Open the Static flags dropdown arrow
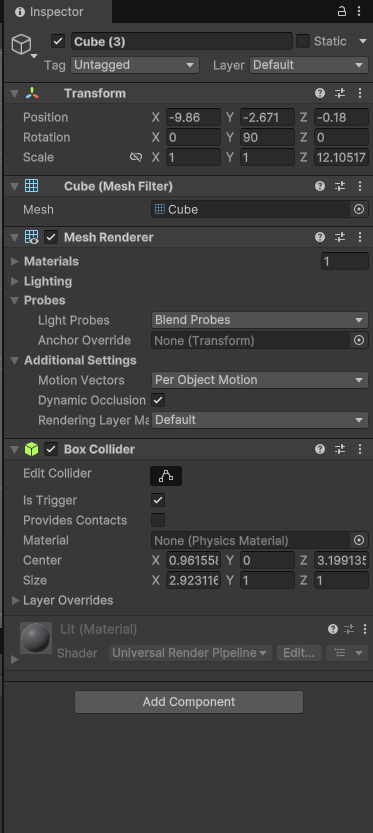 [363, 41]
